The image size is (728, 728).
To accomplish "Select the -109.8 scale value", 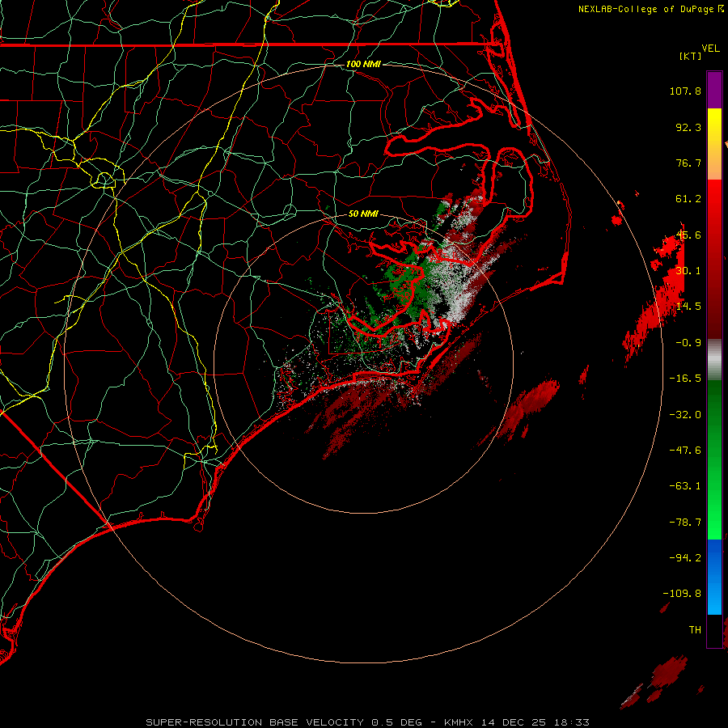I will pos(682,594).
